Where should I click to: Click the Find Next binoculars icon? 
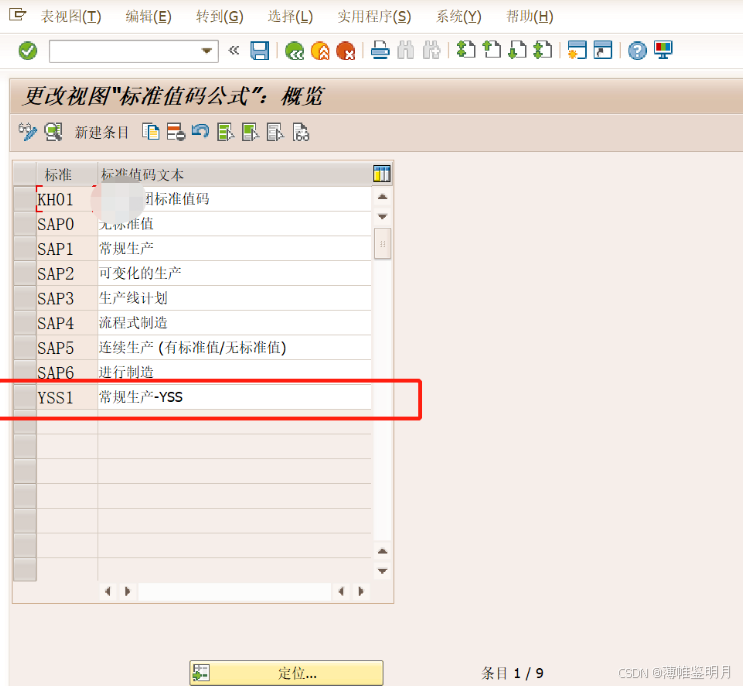click(431, 50)
